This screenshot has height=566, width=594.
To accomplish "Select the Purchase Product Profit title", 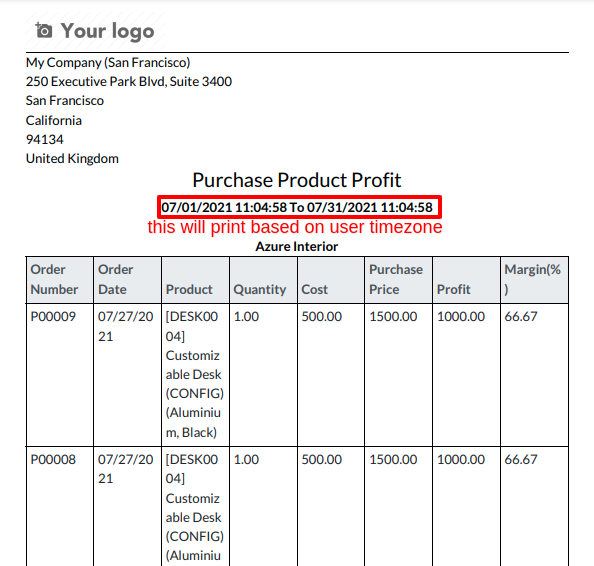I will click(x=297, y=180).
